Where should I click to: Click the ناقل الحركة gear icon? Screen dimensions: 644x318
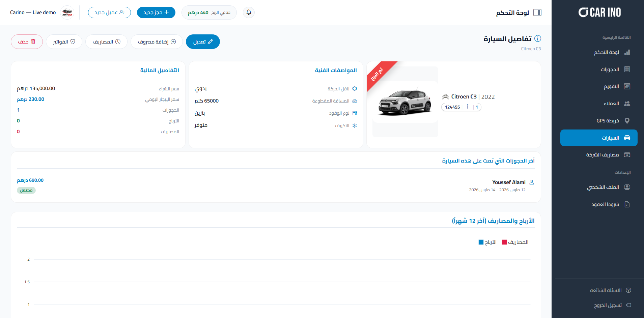[x=355, y=89]
